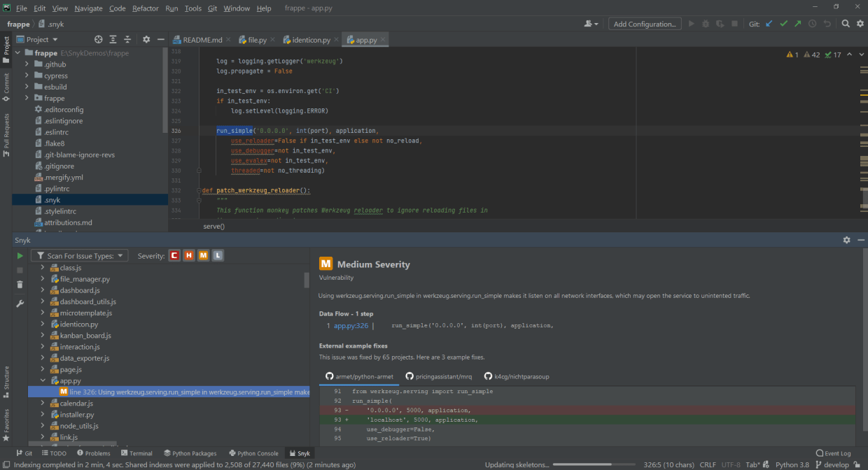Image resolution: width=868 pixels, height=470 pixels.
Task: Toggle Low severity filter
Action: pyautogui.click(x=218, y=256)
